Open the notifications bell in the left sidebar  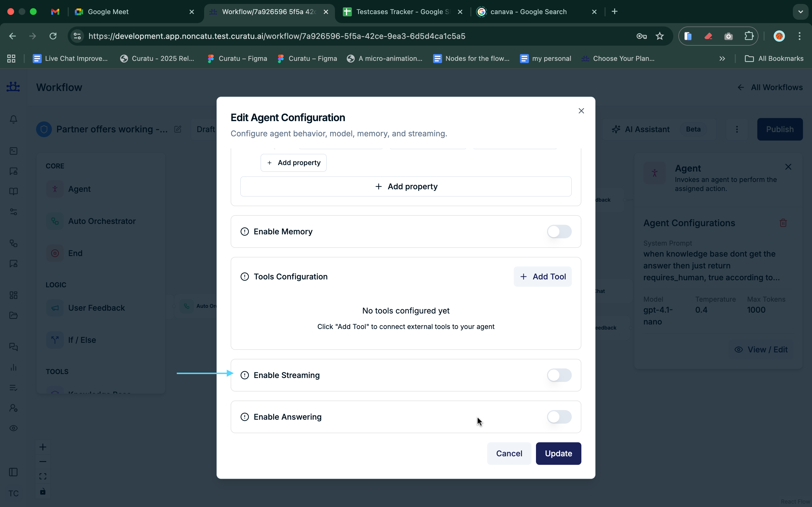[x=13, y=119]
